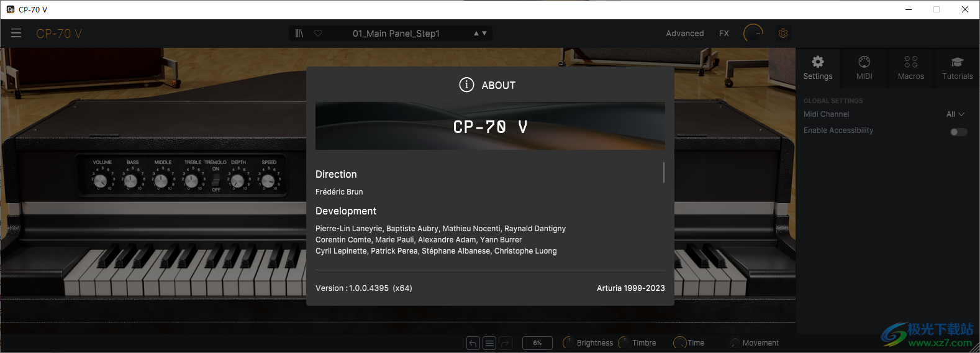Close the CP-70 V window

[x=965, y=9]
